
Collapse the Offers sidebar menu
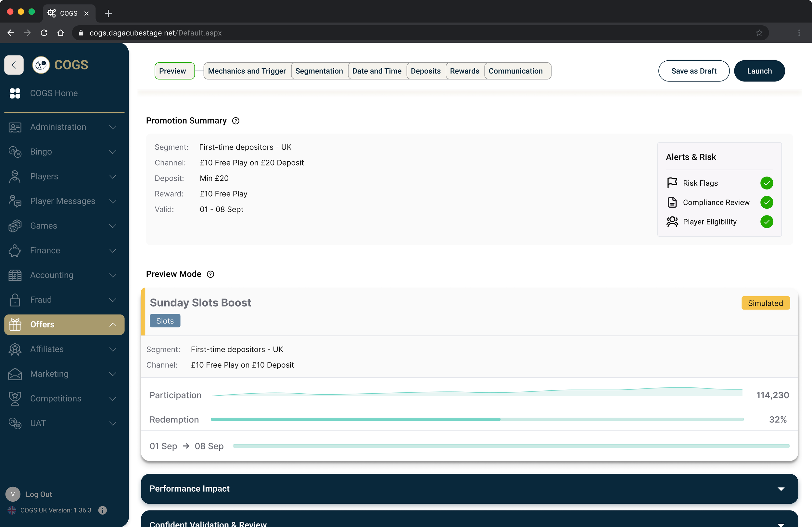point(113,325)
